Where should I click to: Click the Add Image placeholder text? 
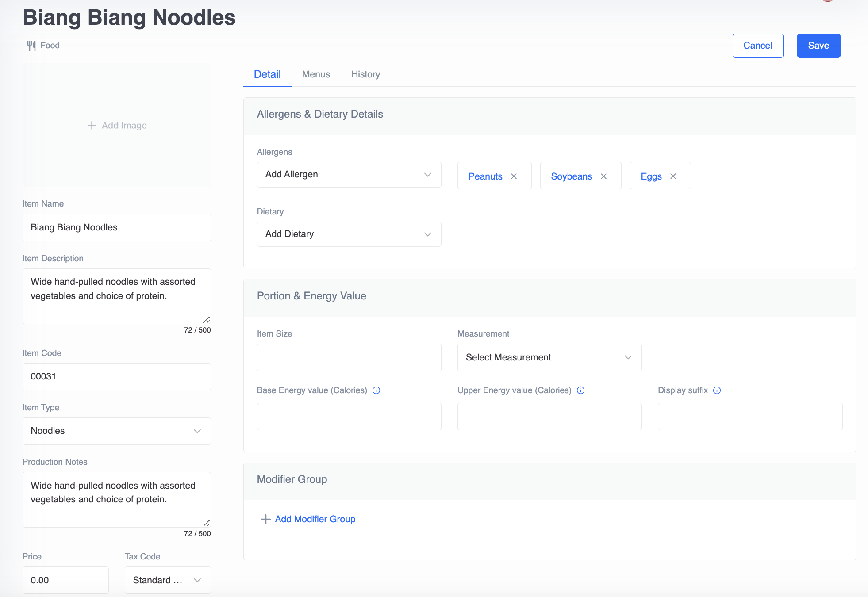(124, 126)
